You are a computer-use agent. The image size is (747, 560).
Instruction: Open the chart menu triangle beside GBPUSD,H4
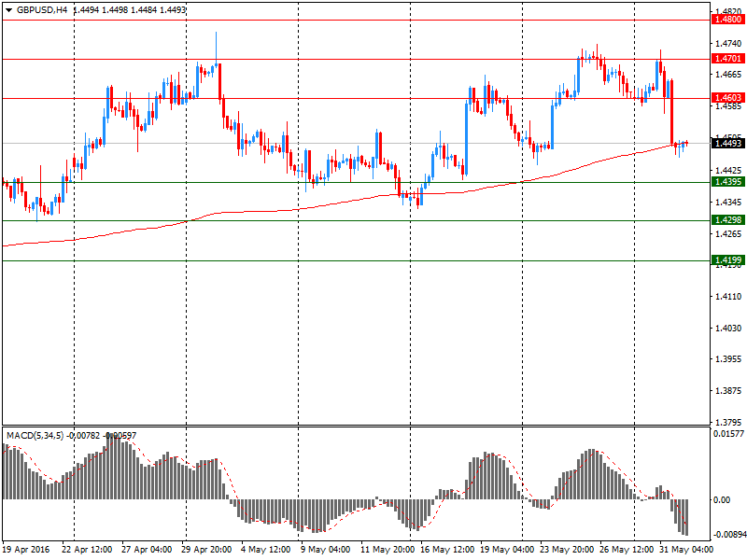coord(8,10)
